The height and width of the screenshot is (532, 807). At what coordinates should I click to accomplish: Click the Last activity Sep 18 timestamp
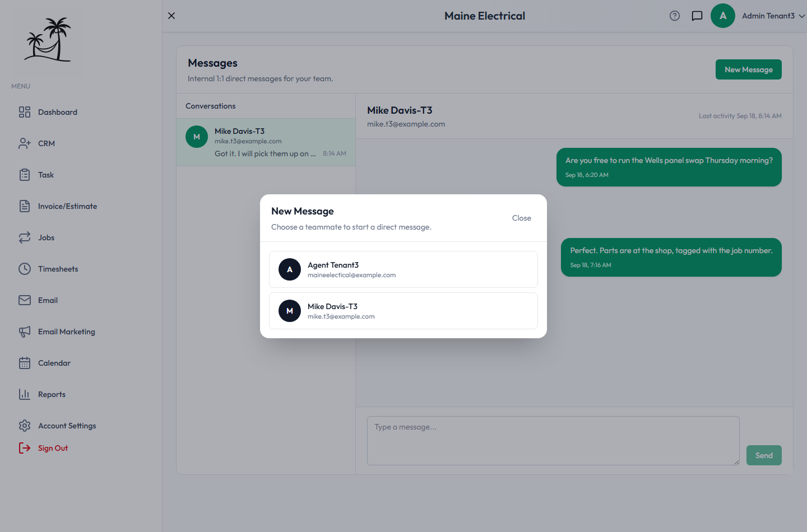[x=740, y=116]
